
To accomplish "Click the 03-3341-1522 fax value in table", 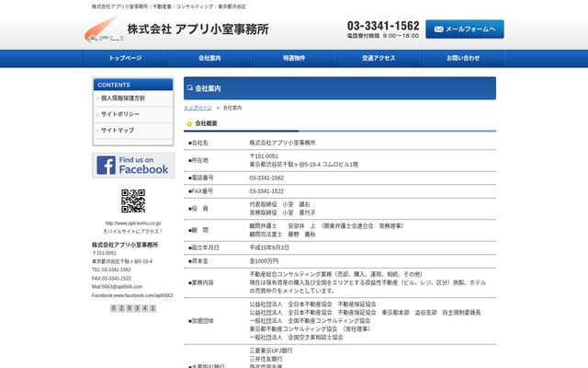I will pos(266,191).
